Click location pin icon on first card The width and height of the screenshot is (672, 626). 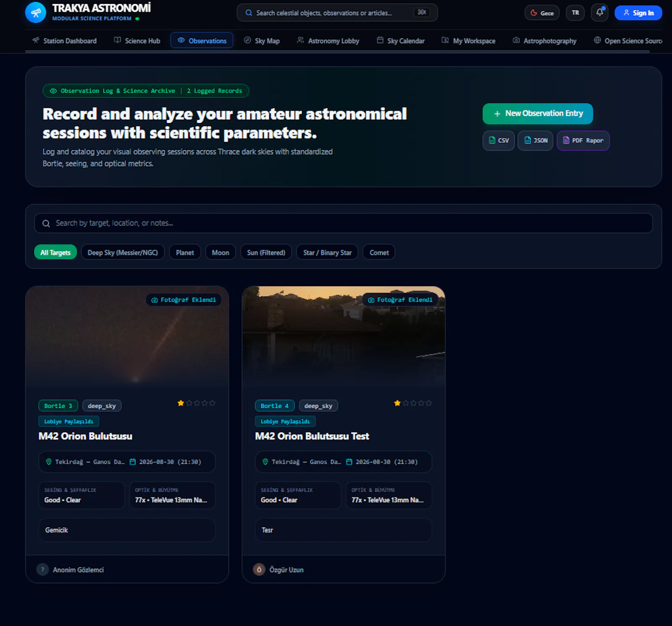[x=49, y=462]
